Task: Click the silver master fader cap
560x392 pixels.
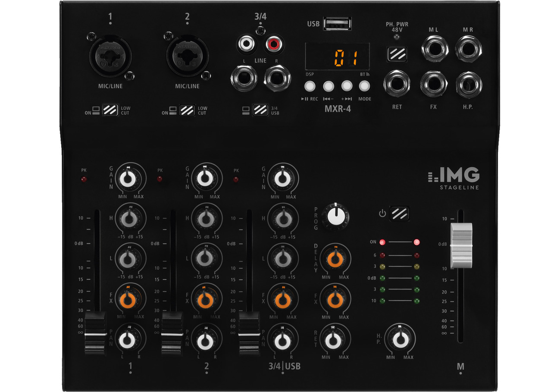Action: point(461,245)
